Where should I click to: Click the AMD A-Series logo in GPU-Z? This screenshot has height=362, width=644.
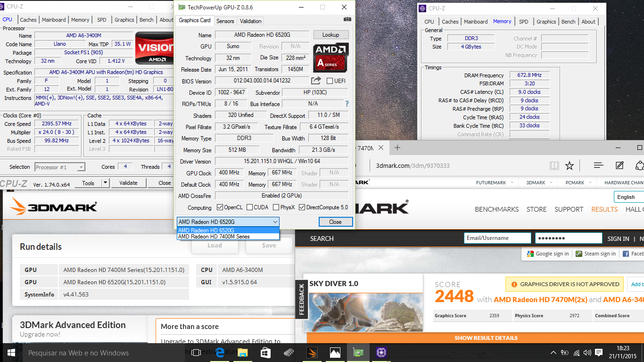point(331,58)
